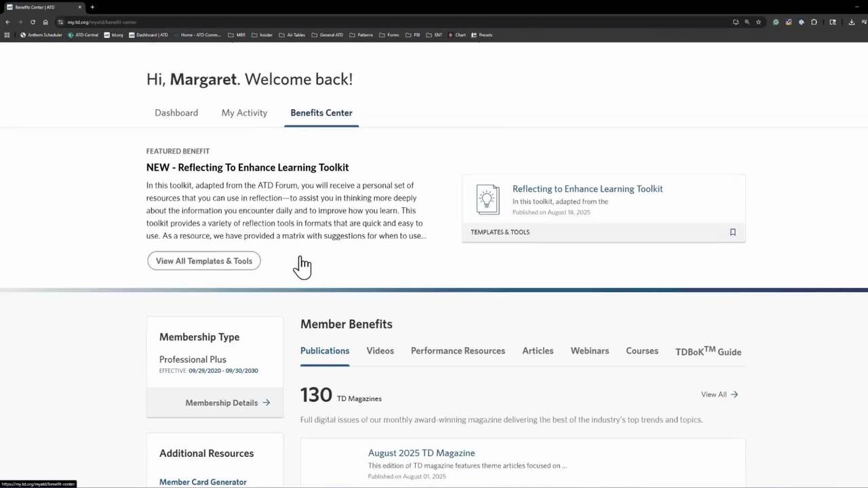Open the zoom magnifier icon in address bar
The height and width of the screenshot is (488, 868).
(x=747, y=22)
